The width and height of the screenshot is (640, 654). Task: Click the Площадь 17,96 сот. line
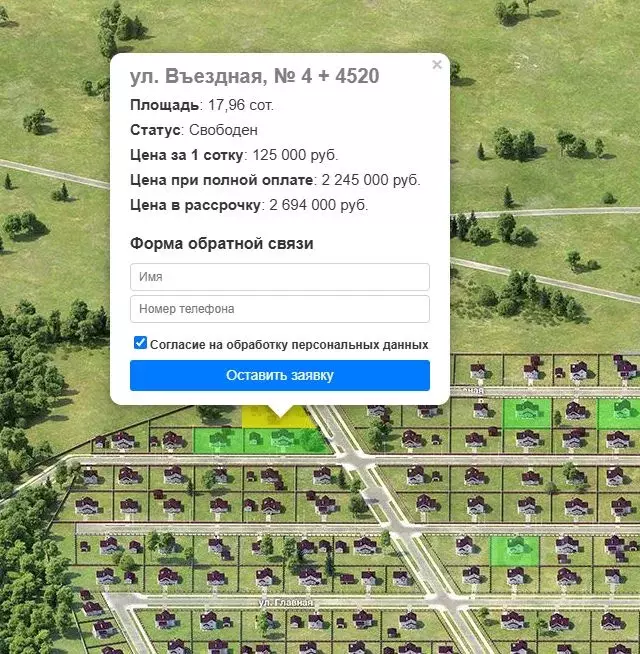pyautogui.click(x=202, y=105)
